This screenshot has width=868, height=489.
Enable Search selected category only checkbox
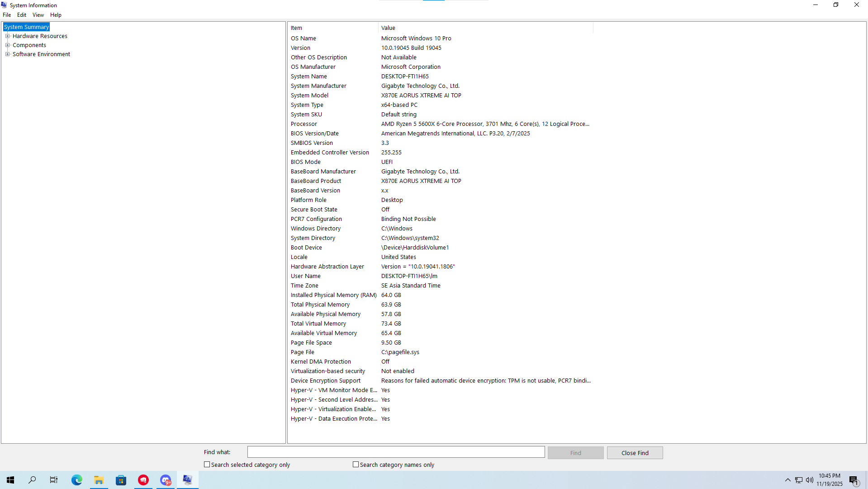pos(207,465)
